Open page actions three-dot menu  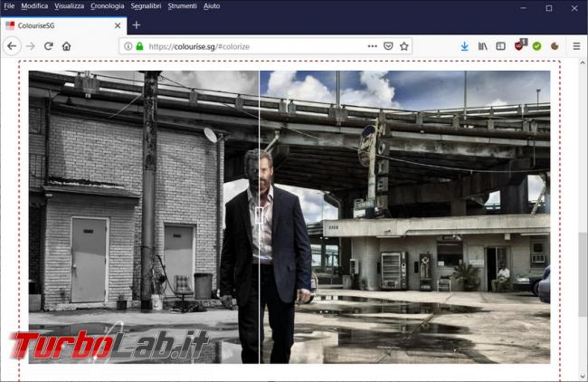373,46
